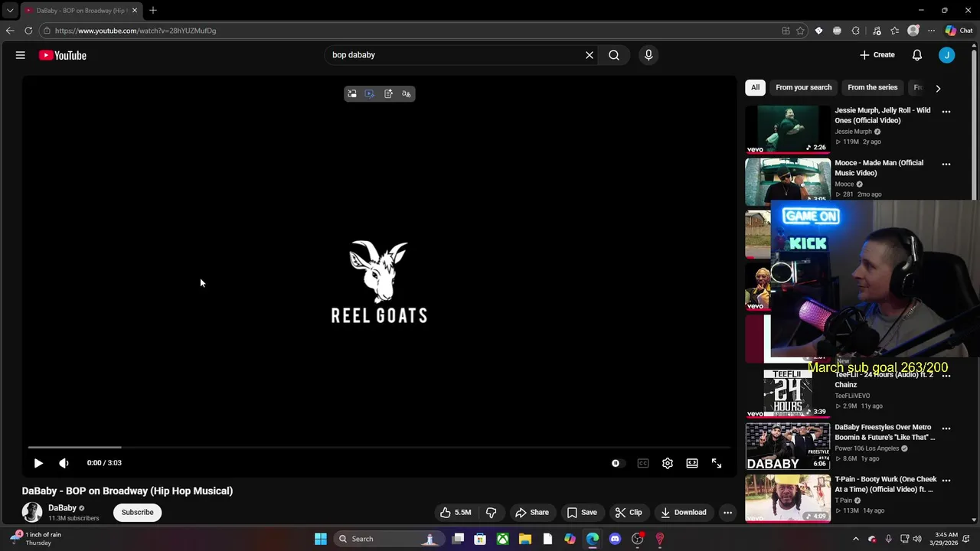Click the browser address bar URL
The height and width of the screenshot is (551, 980).
[x=136, y=31]
